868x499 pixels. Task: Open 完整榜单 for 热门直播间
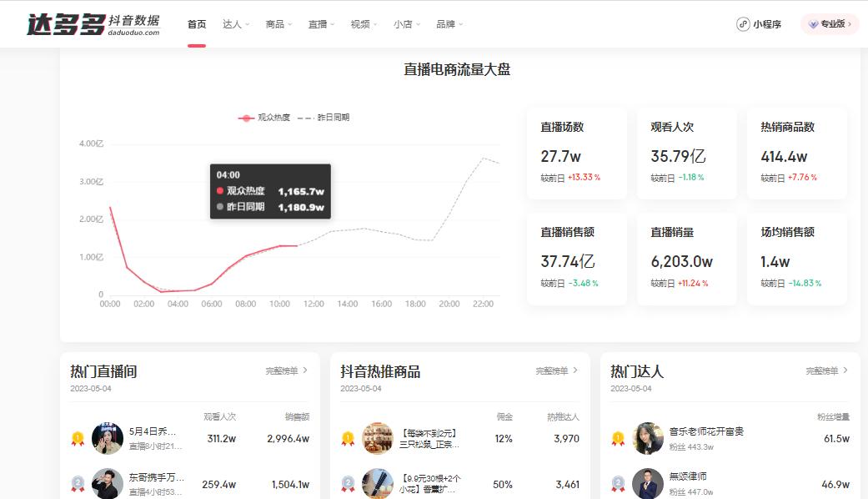[x=283, y=372]
